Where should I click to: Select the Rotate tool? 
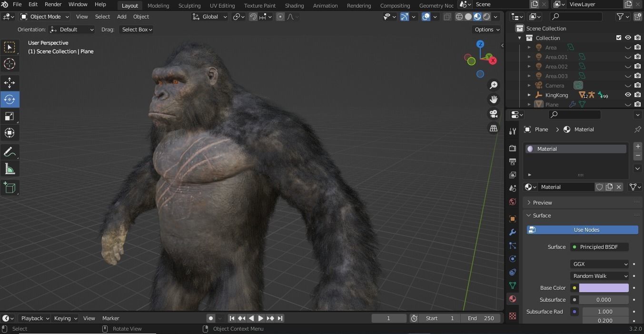pos(10,99)
